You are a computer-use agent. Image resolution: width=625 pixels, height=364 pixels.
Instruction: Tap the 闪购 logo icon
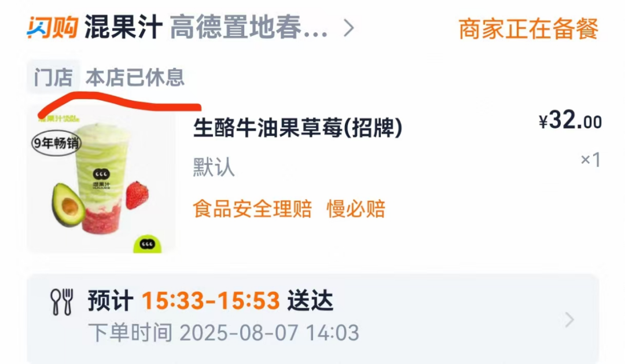pyautogui.click(x=52, y=28)
